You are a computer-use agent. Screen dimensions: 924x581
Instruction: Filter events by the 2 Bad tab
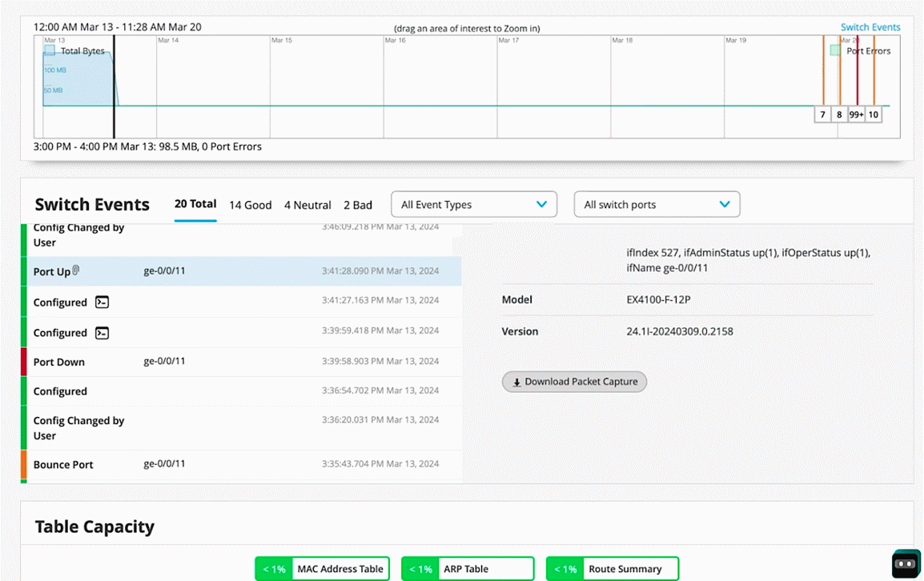coord(358,205)
